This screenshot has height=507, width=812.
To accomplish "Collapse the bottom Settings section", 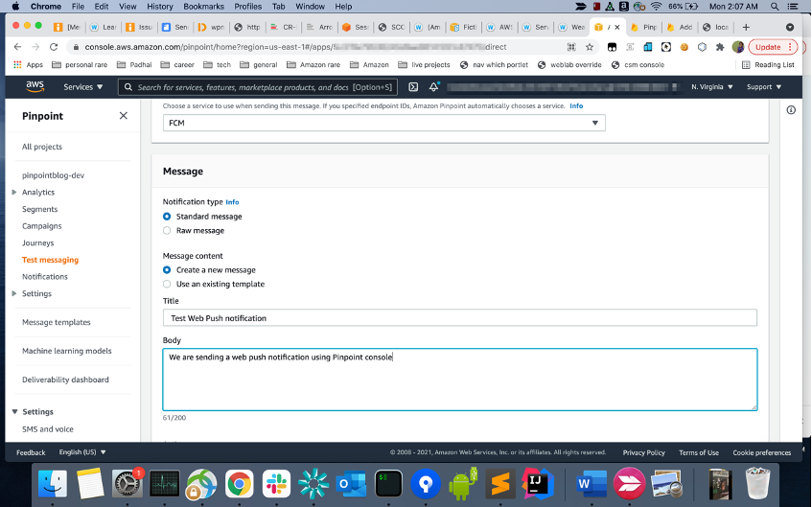I will tap(14, 412).
